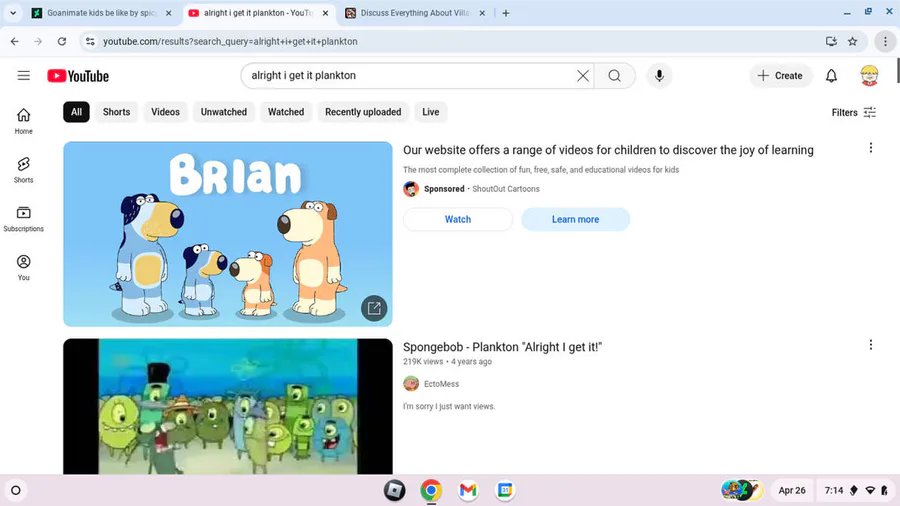The image size is (900, 506).
Task: Click the Create button
Action: [x=780, y=76]
